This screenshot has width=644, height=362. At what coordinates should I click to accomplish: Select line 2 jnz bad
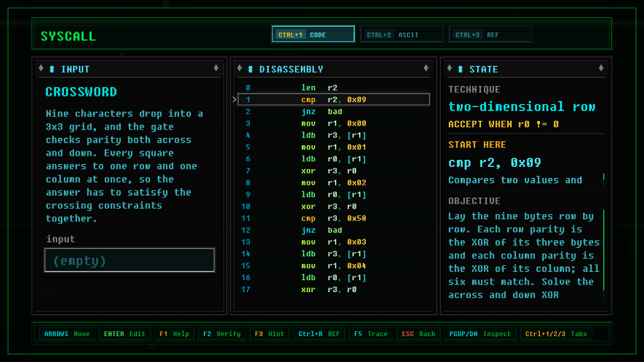pyautogui.click(x=334, y=112)
